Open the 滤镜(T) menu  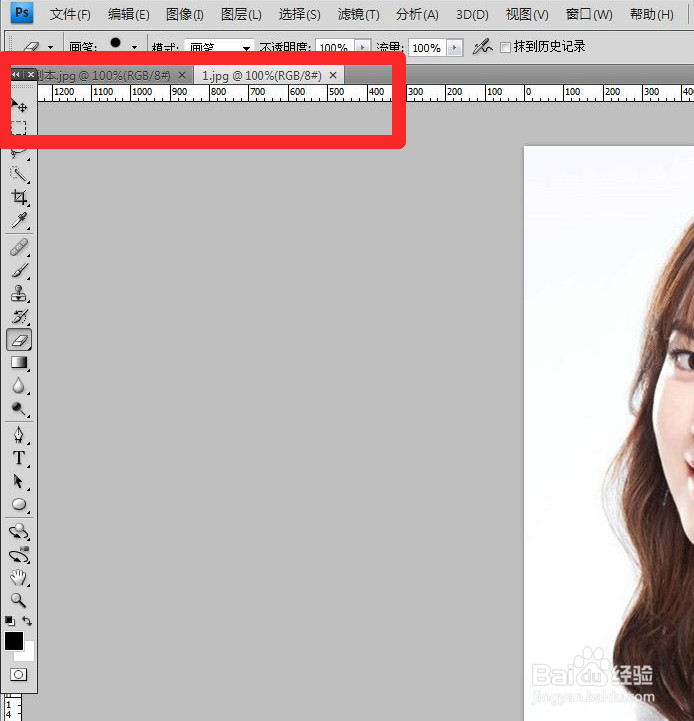click(x=358, y=14)
